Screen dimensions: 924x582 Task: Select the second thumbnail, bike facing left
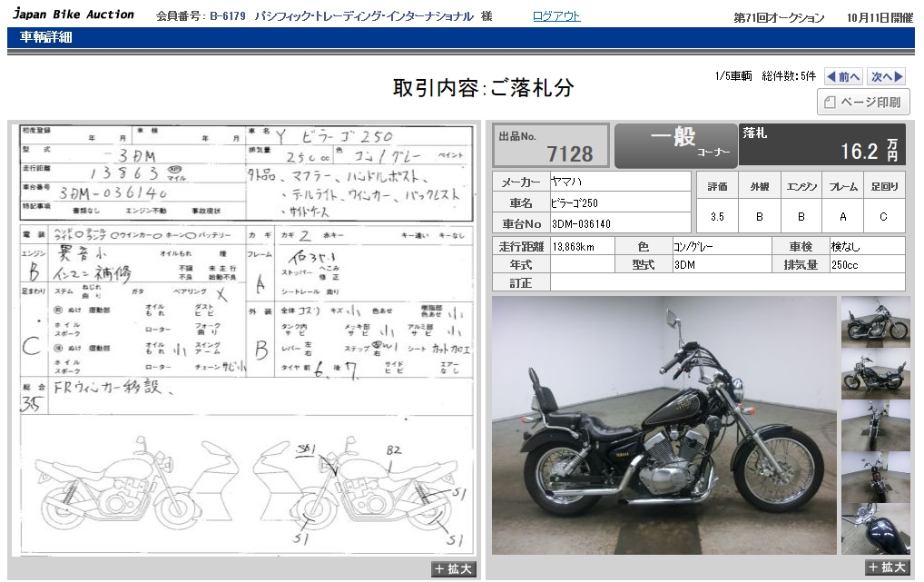click(875, 374)
